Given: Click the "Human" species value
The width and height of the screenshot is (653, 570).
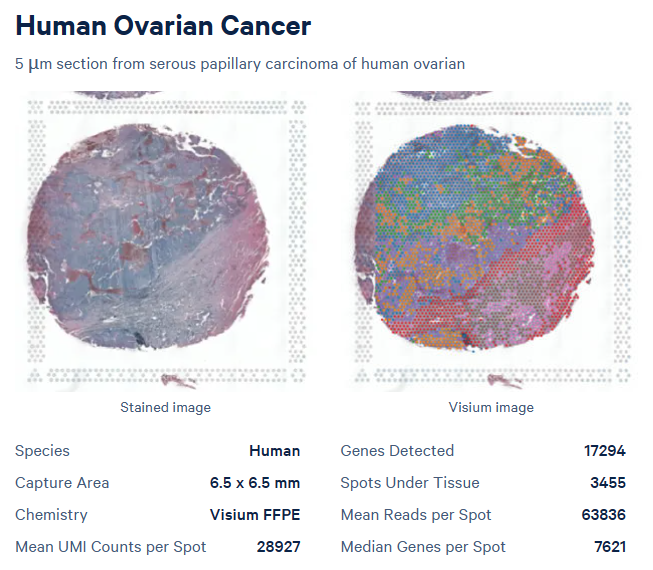Looking at the screenshot, I should [274, 451].
